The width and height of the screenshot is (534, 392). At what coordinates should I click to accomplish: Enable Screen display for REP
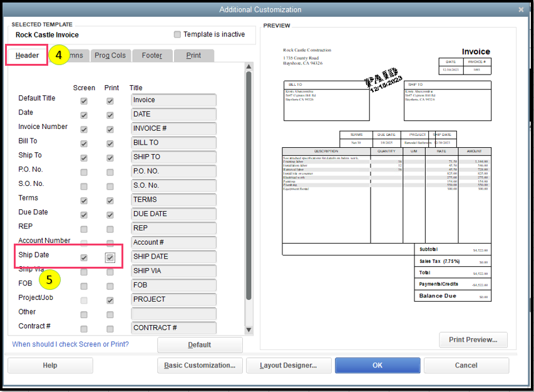[x=84, y=229]
